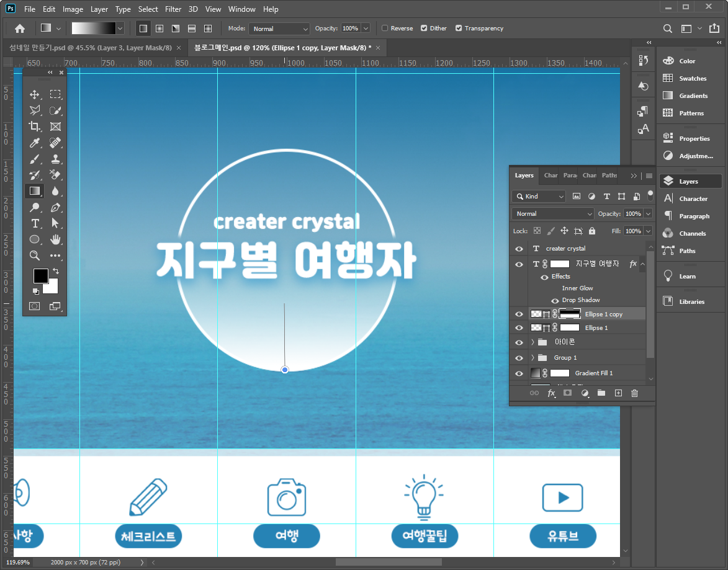Viewport: 728px width, 570px height.
Task: Hide the Ellipse 1 copy layer
Action: pos(519,314)
